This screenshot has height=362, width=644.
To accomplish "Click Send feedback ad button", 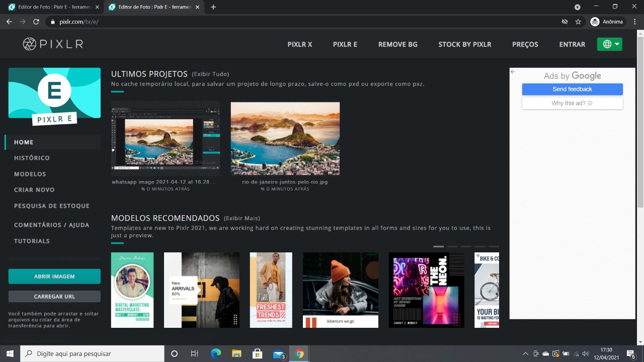I will (x=573, y=89).
